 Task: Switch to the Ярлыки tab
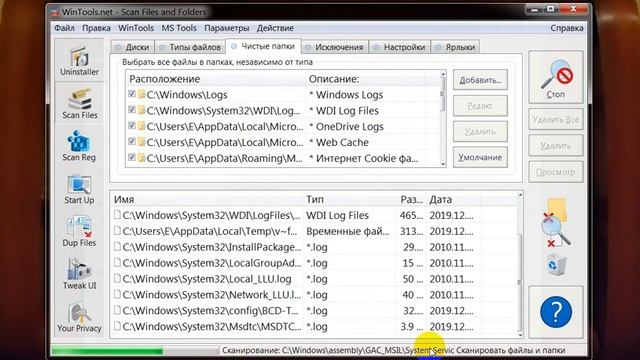(456, 47)
